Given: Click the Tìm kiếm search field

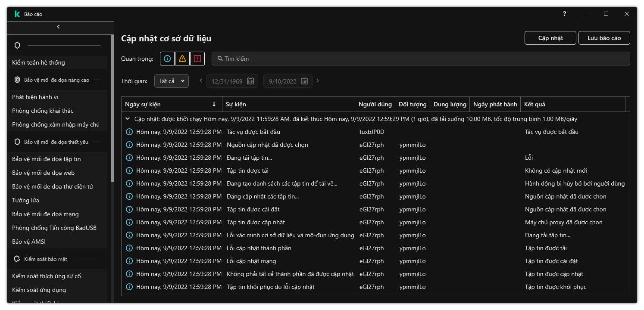Looking at the screenshot, I should pyautogui.click(x=420, y=59).
